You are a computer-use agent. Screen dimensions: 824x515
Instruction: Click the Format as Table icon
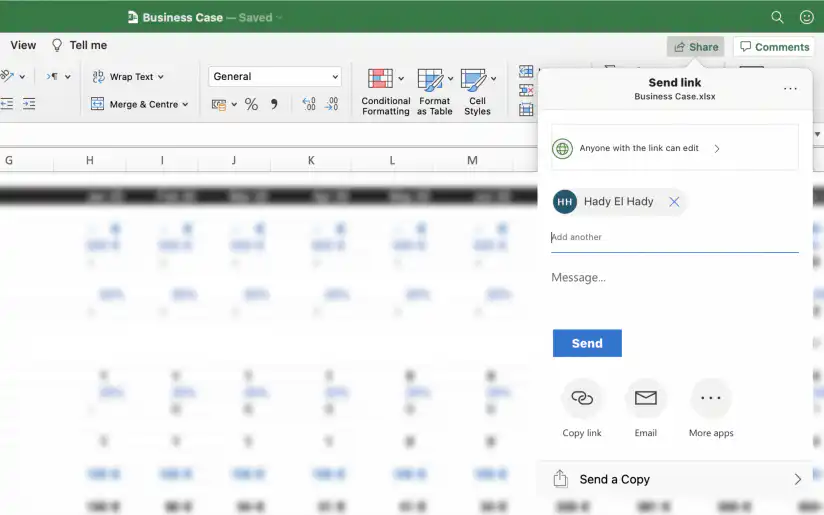point(430,79)
